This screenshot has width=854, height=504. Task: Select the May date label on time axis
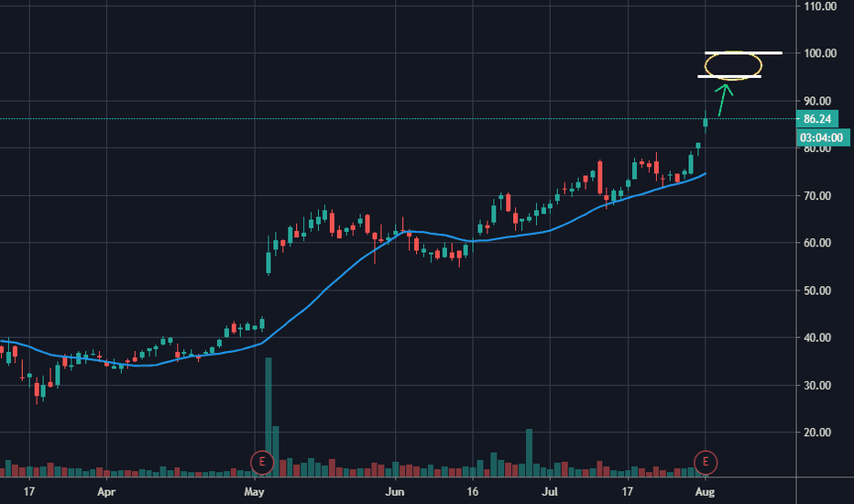(x=255, y=492)
